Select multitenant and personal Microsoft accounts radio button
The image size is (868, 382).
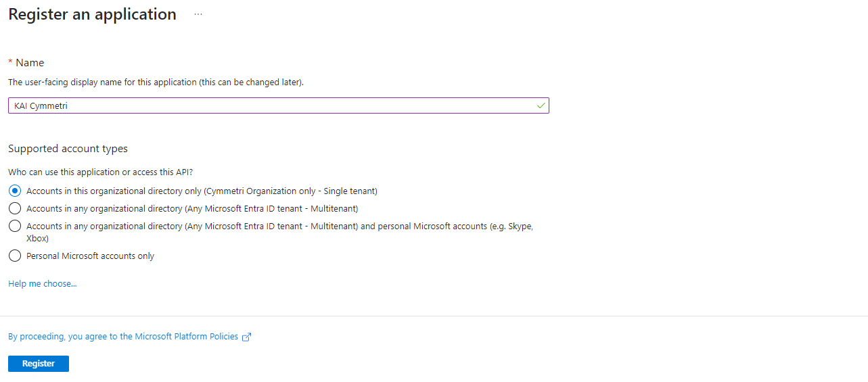tap(15, 226)
